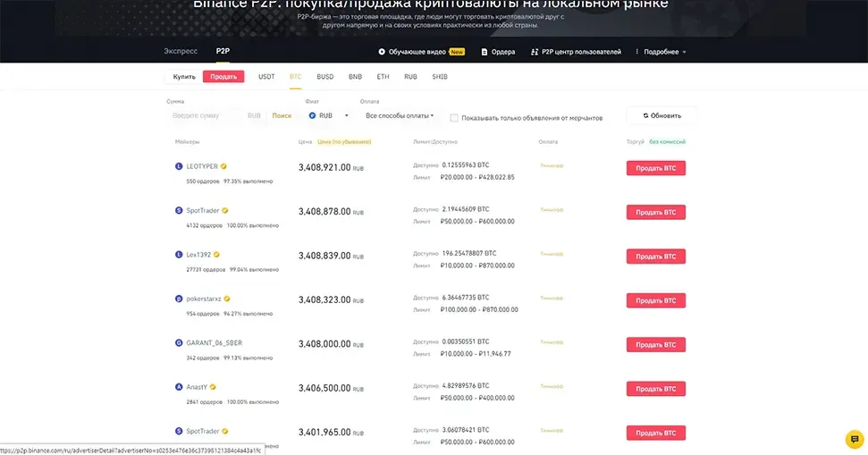Click Продать BTC at price 3,408,878.00
Image resolution: width=868 pixels, height=455 pixels.
click(656, 213)
